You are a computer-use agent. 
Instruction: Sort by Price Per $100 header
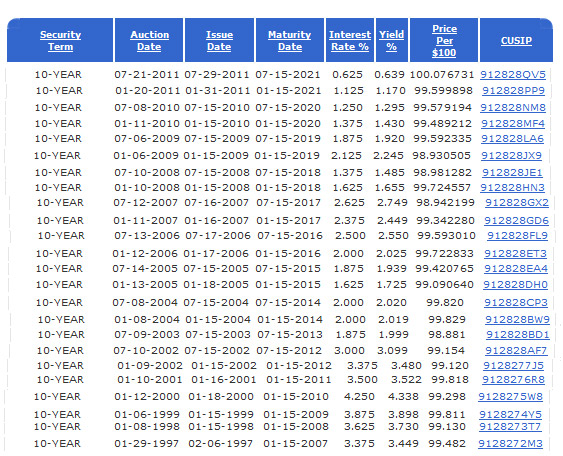[x=444, y=41]
